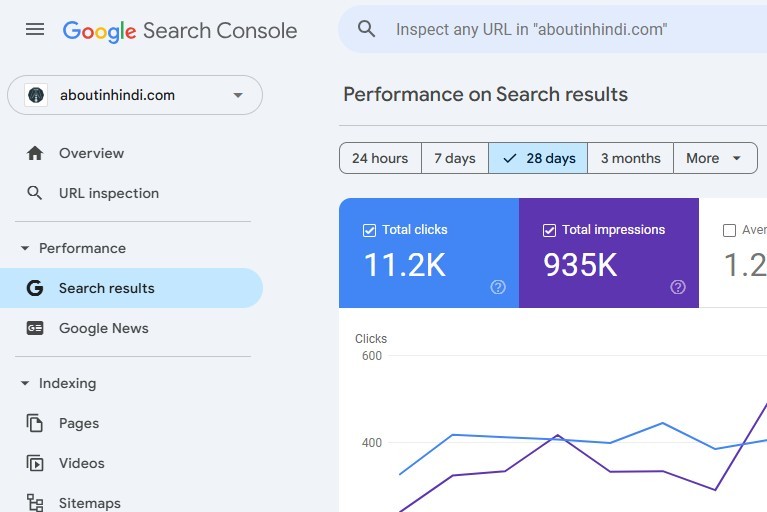
Task: Click the Sitemaps icon
Action: (35, 503)
